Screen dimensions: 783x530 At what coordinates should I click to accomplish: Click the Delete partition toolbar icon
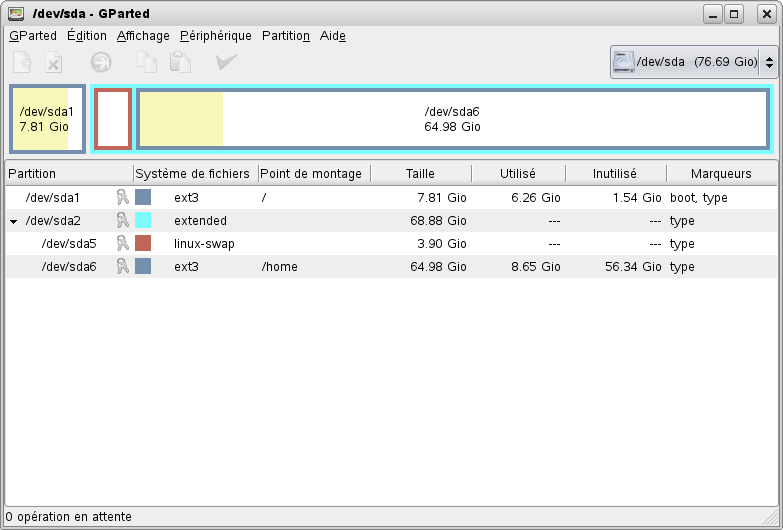pos(53,62)
